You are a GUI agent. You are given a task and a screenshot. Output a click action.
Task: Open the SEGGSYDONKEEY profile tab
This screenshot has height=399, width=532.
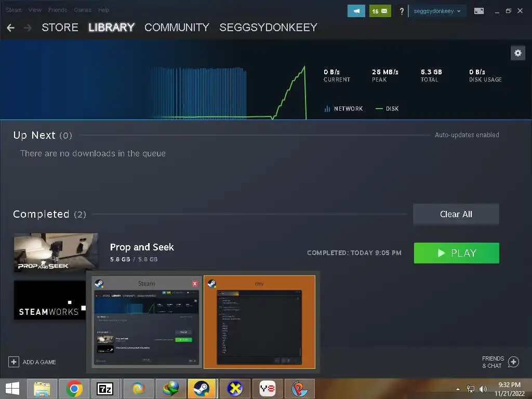[x=269, y=28]
